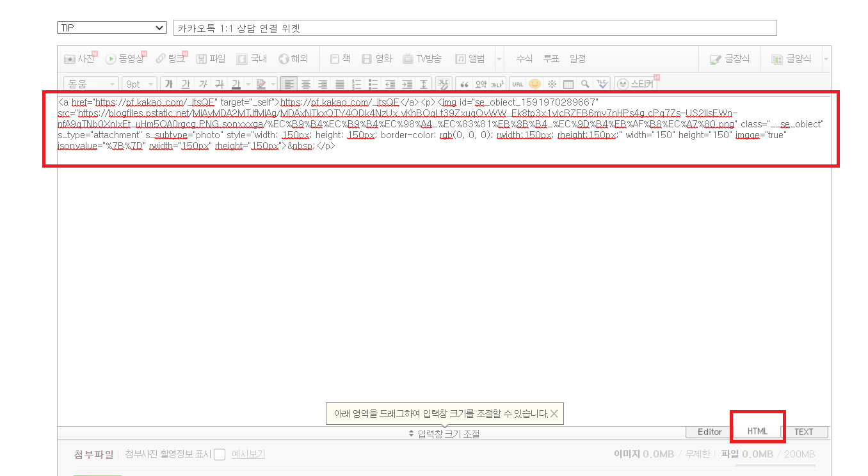
Task: Decrease paragraph indent
Action: pyautogui.click(x=390, y=84)
